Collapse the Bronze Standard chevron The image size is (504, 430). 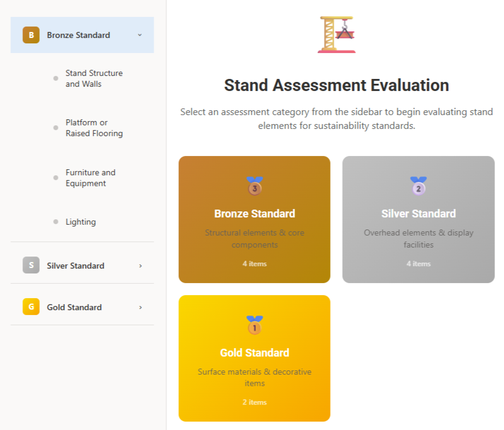point(140,35)
